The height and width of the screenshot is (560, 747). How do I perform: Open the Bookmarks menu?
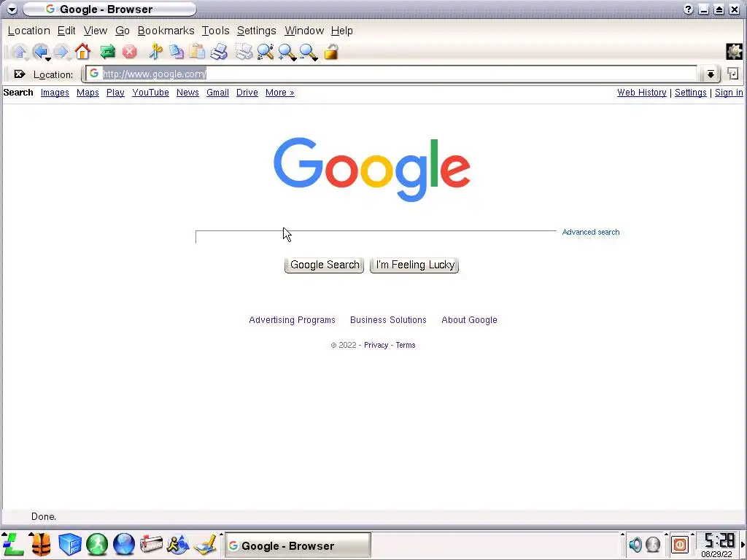click(166, 31)
